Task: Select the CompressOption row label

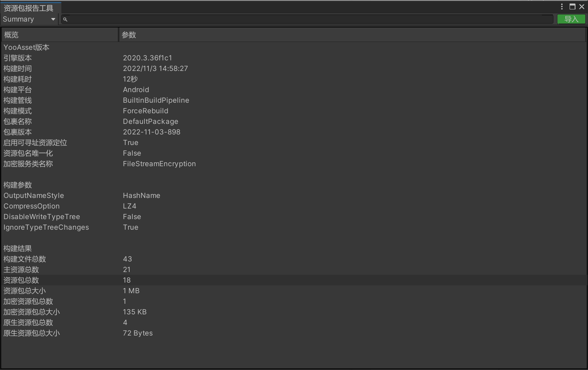Action: [x=32, y=206]
